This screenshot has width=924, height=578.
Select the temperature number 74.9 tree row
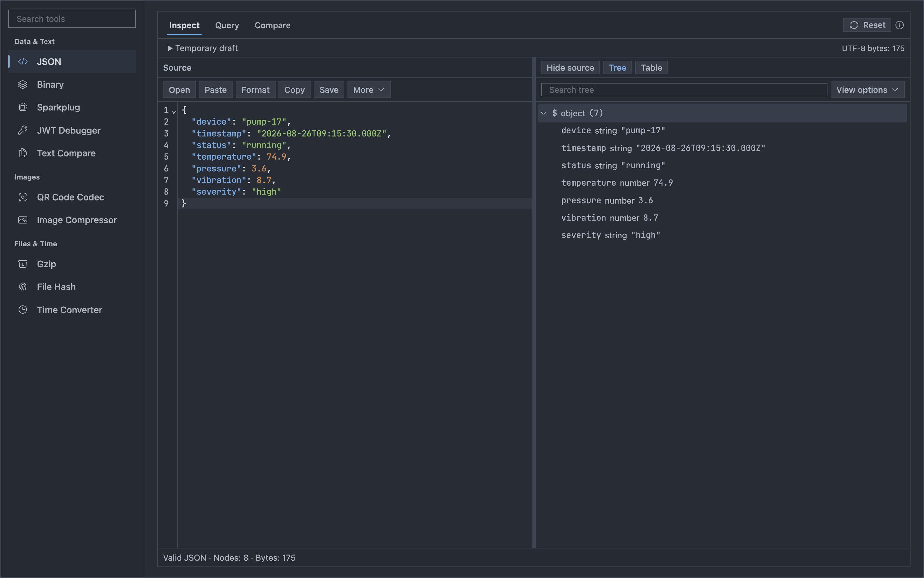coord(723,183)
